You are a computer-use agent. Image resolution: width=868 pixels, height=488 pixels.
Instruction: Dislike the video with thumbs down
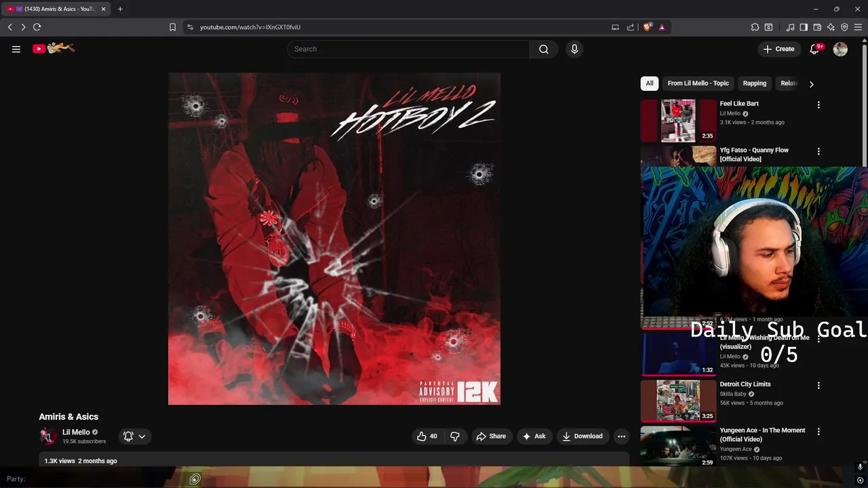click(x=455, y=436)
